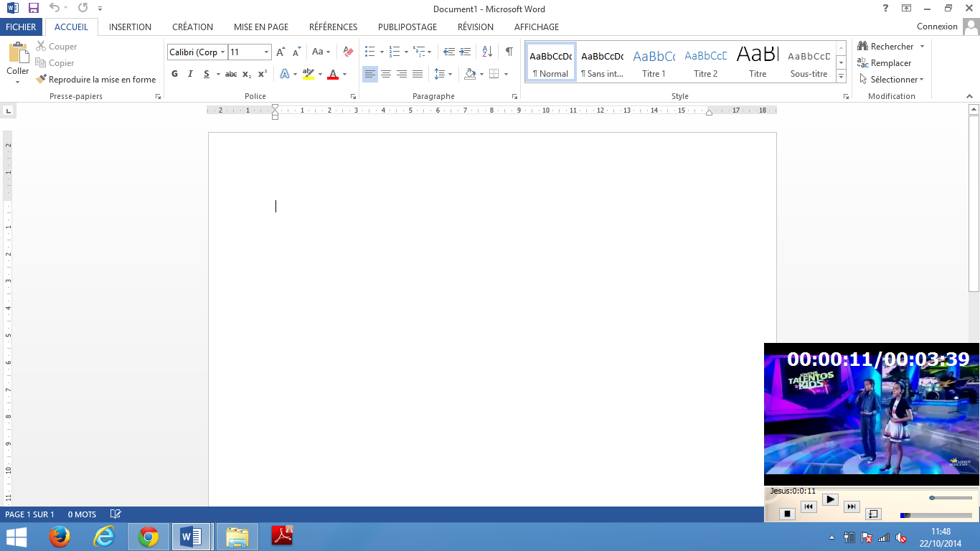Open the FICHIER tab
This screenshot has height=551, width=980.
click(21, 27)
